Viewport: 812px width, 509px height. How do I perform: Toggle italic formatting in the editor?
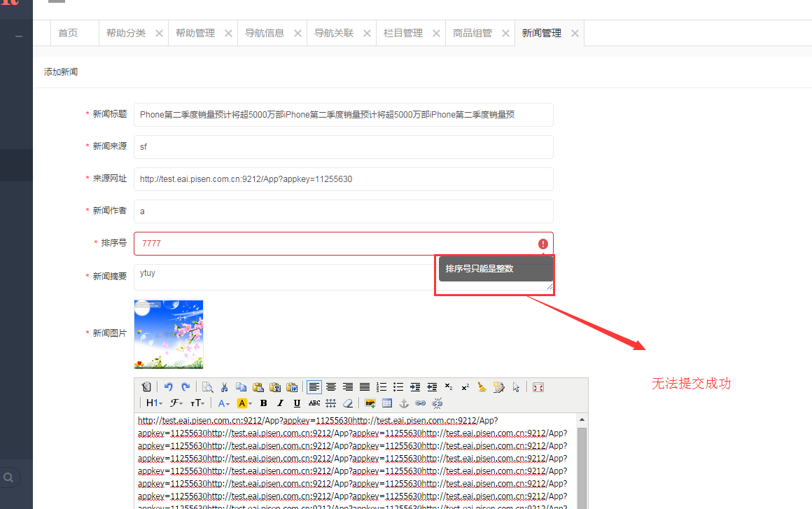tap(280, 403)
